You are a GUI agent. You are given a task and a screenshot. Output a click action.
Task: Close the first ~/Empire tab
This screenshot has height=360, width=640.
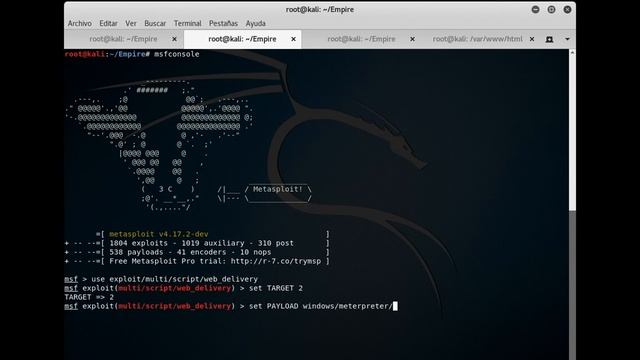tap(174, 39)
